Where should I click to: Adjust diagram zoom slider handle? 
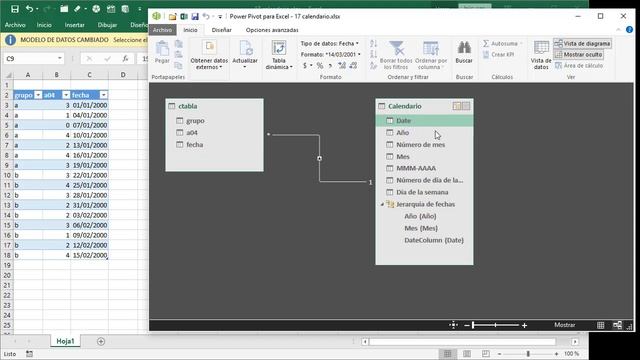[473, 325]
